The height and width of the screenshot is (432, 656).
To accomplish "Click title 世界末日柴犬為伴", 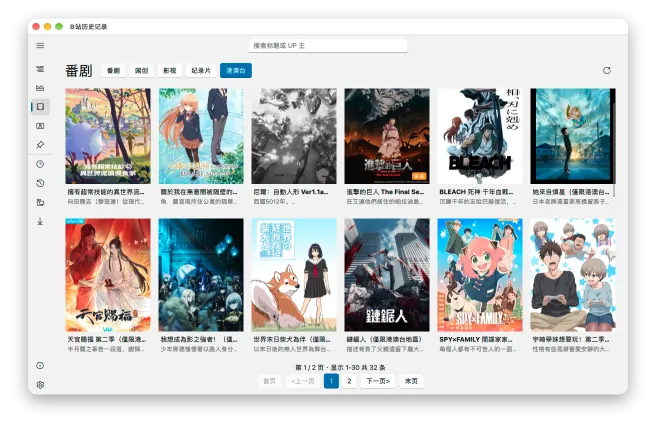I will (292, 339).
